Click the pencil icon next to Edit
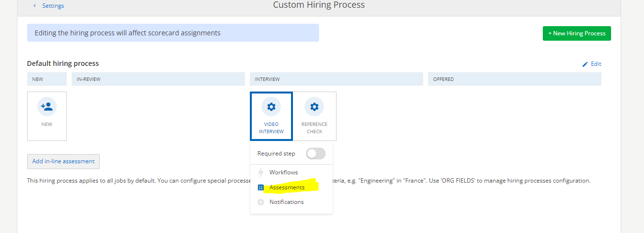Screen dimensions: 644x233 coord(585,64)
